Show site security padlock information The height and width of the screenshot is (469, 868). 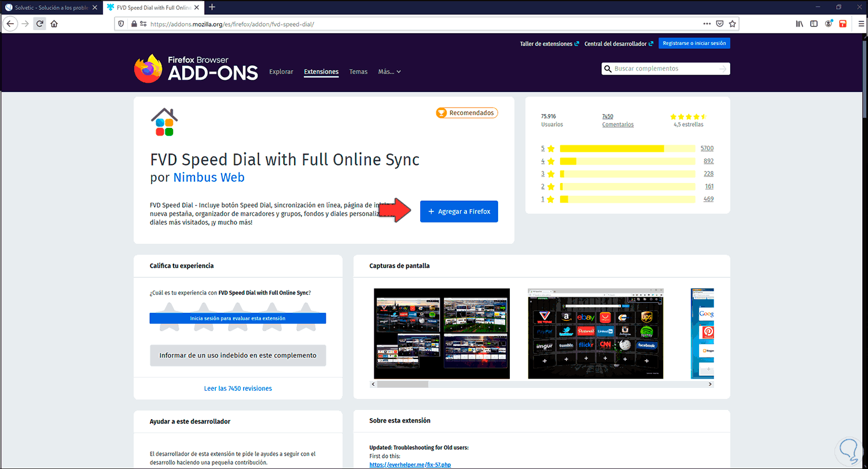click(134, 24)
